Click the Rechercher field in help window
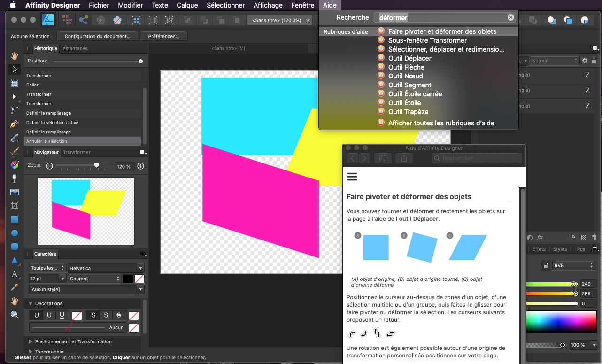The width and height of the screenshot is (602, 364). (477, 158)
